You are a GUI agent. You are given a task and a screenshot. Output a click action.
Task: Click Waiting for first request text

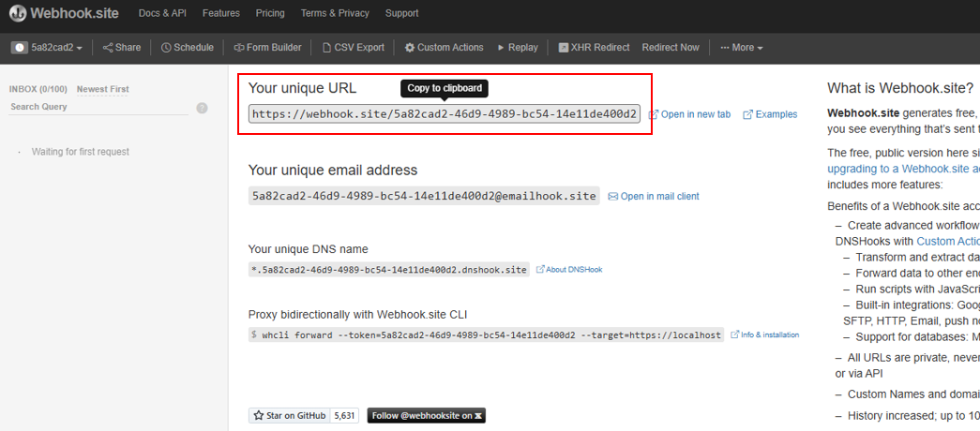(x=81, y=152)
